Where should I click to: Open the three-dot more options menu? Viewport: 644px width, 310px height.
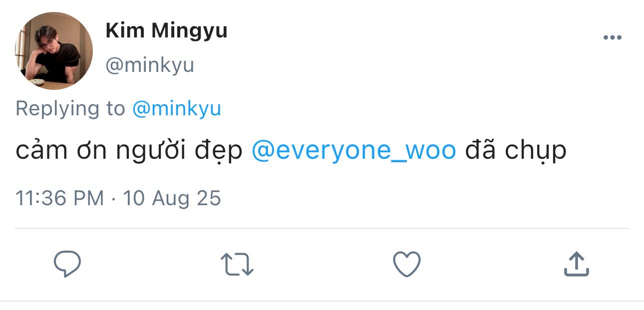click(x=612, y=37)
